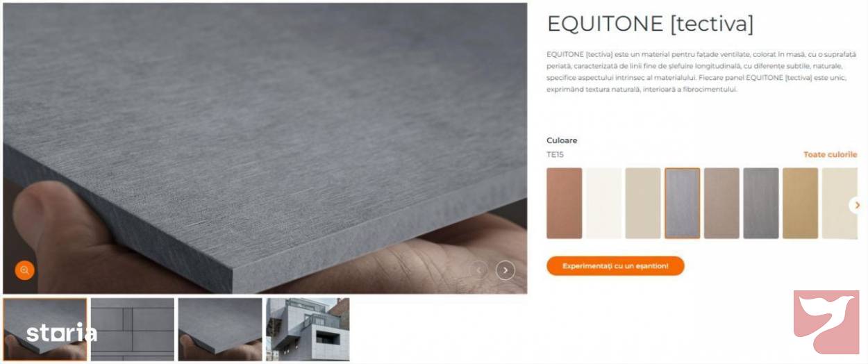Select the terracotta color swatch
The width and height of the screenshot is (868, 364).
[x=564, y=204]
